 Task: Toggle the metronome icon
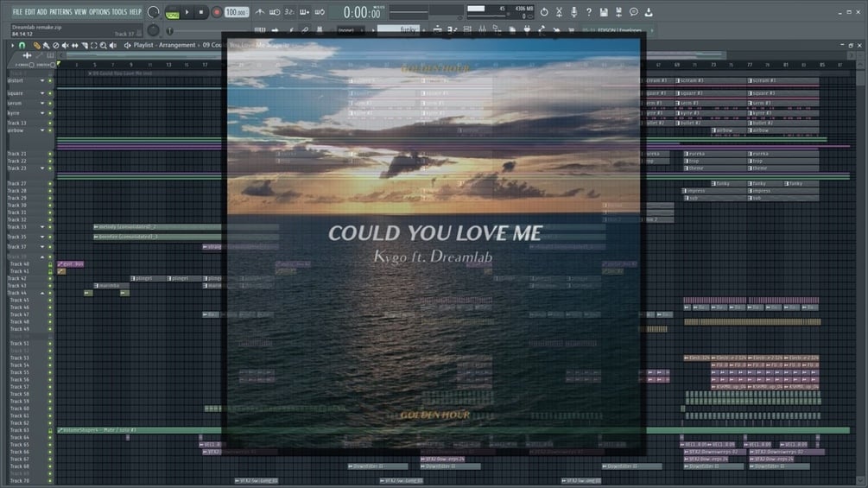pos(260,11)
